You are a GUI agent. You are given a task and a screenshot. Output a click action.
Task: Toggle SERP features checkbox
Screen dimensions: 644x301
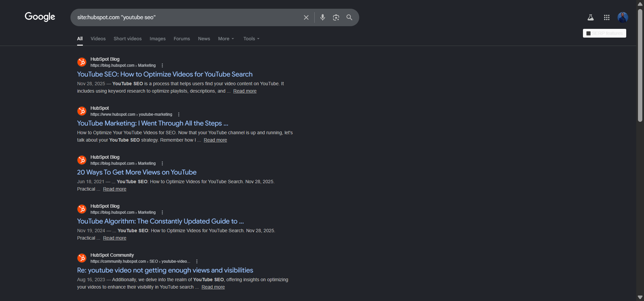click(x=588, y=33)
